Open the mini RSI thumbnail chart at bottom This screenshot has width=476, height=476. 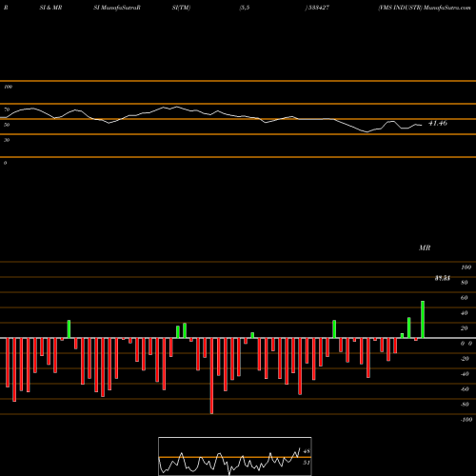(x=235, y=456)
